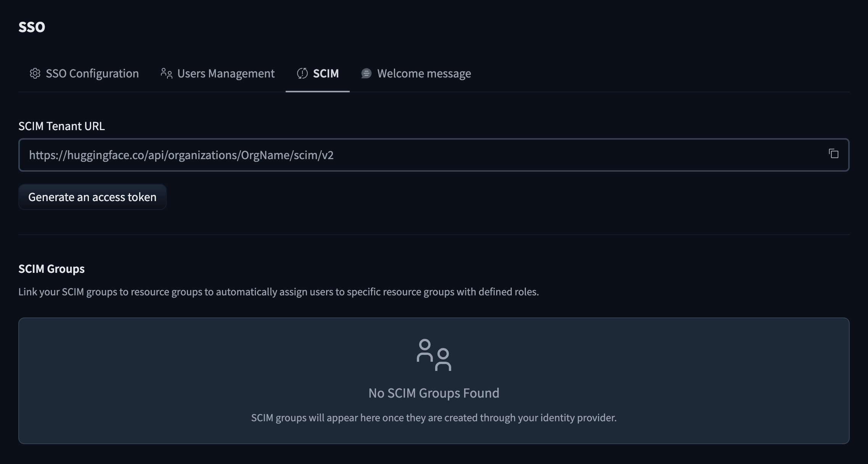Click the people icon beside Users Management
The width and height of the screenshot is (868, 464).
(x=166, y=73)
